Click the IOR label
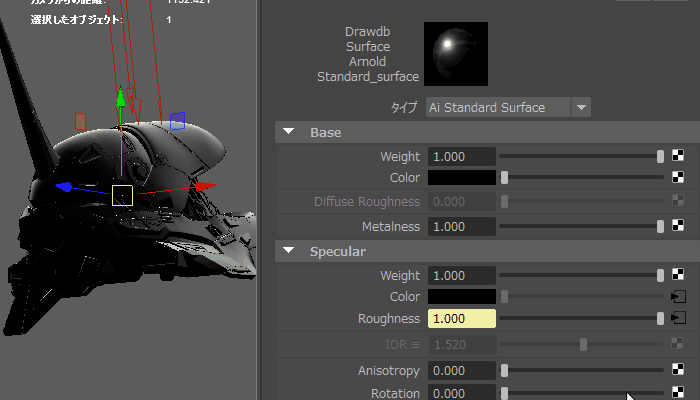The height and width of the screenshot is (400, 700). [402, 345]
